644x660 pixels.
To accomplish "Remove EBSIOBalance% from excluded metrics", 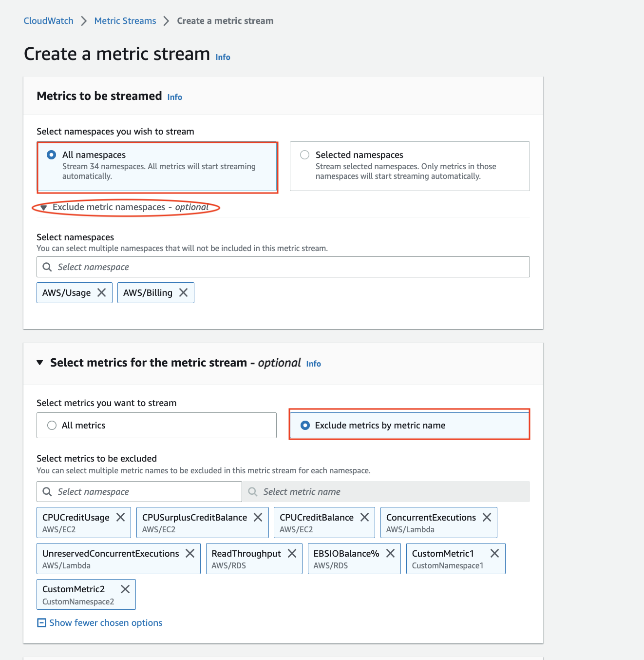I will [x=390, y=553].
